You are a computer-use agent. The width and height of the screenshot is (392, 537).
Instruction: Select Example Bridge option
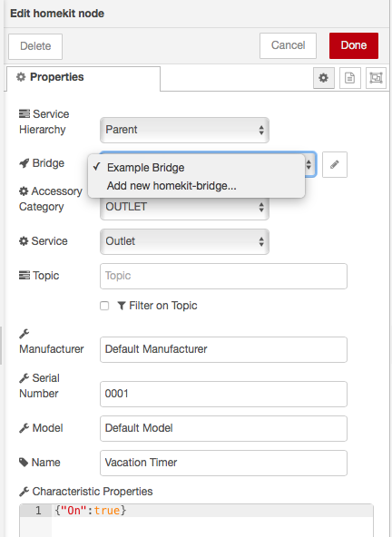click(x=196, y=168)
